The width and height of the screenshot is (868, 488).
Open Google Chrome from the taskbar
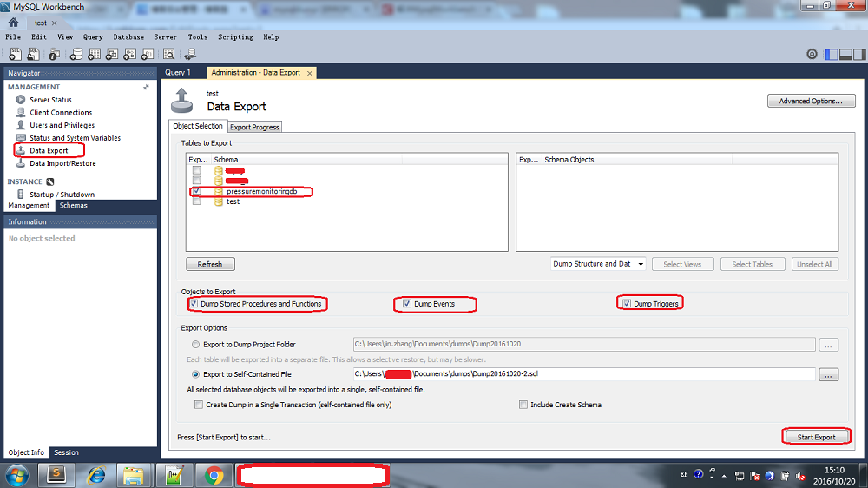(x=214, y=475)
